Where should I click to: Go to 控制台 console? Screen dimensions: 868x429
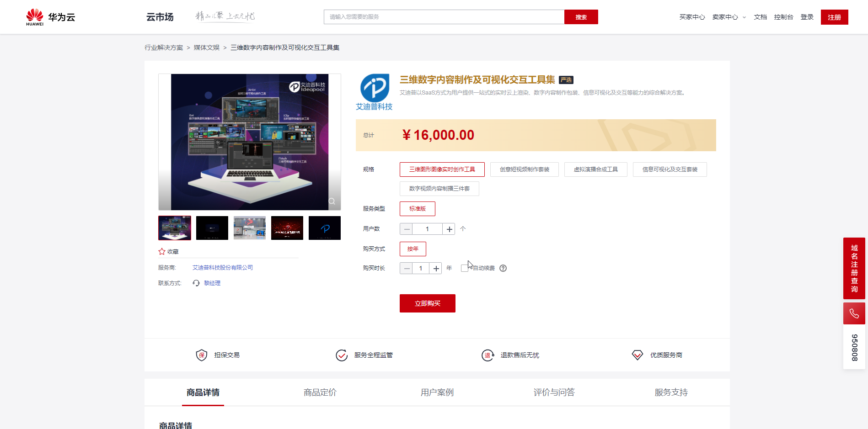point(783,17)
